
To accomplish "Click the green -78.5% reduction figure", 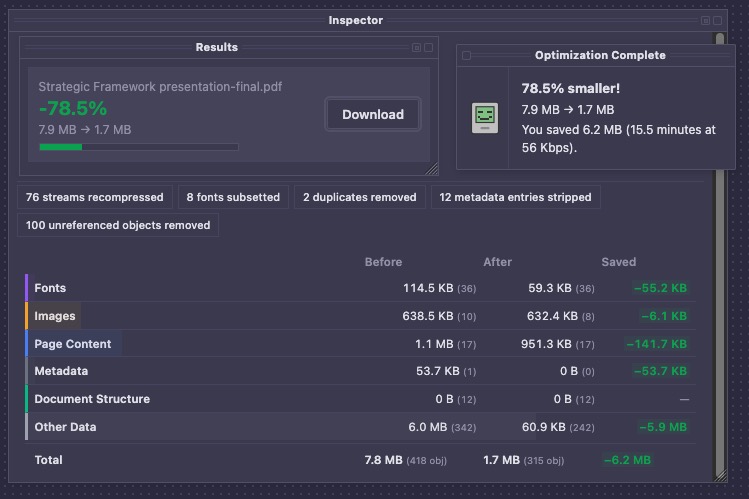I will [73, 108].
